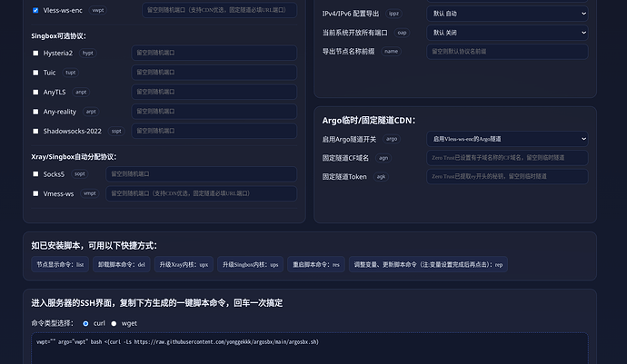Focus the 固定隧道CF域名 input field
The width and height of the screenshot is (627, 364).
[507, 158]
